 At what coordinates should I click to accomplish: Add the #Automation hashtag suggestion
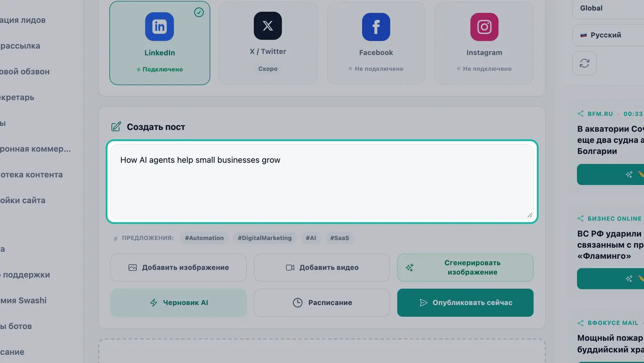pos(204,238)
